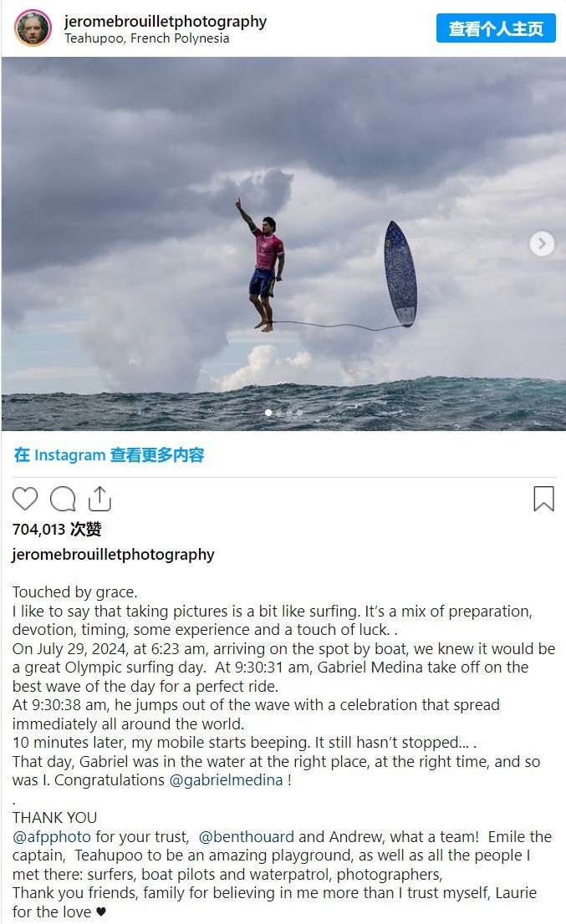The height and width of the screenshot is (924, 566).
Task: Save post with the bookmark icon
Action: 543,499
